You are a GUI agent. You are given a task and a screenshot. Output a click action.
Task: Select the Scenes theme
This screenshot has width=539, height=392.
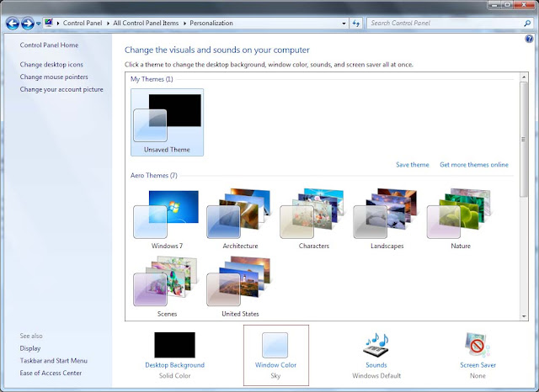tap(167, 287)
